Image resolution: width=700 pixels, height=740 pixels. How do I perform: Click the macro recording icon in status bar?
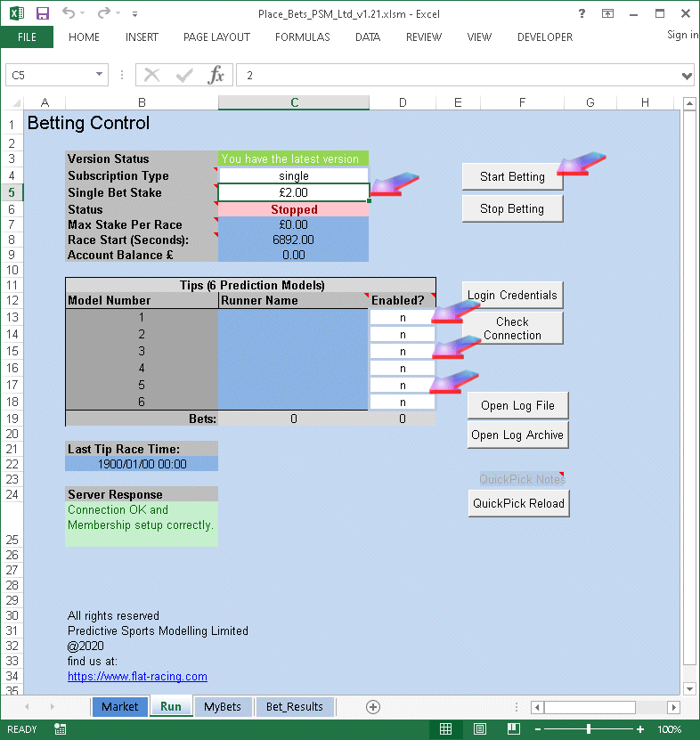pos(60,729)
